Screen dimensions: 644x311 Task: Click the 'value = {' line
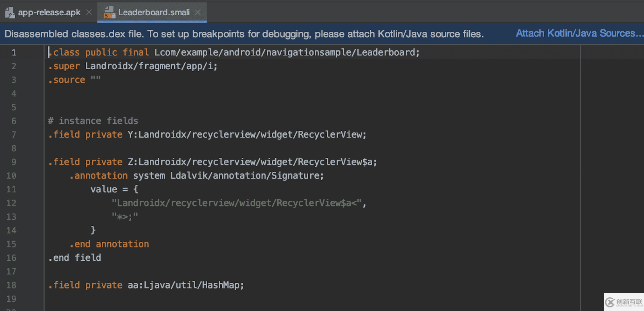coord(114,189)
